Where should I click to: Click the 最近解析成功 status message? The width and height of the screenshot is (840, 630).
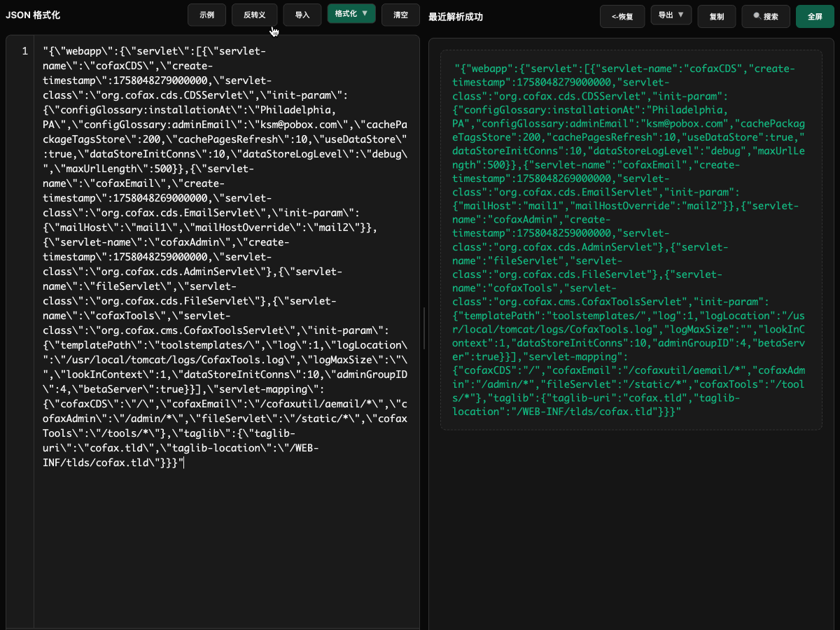coord(456,17)
